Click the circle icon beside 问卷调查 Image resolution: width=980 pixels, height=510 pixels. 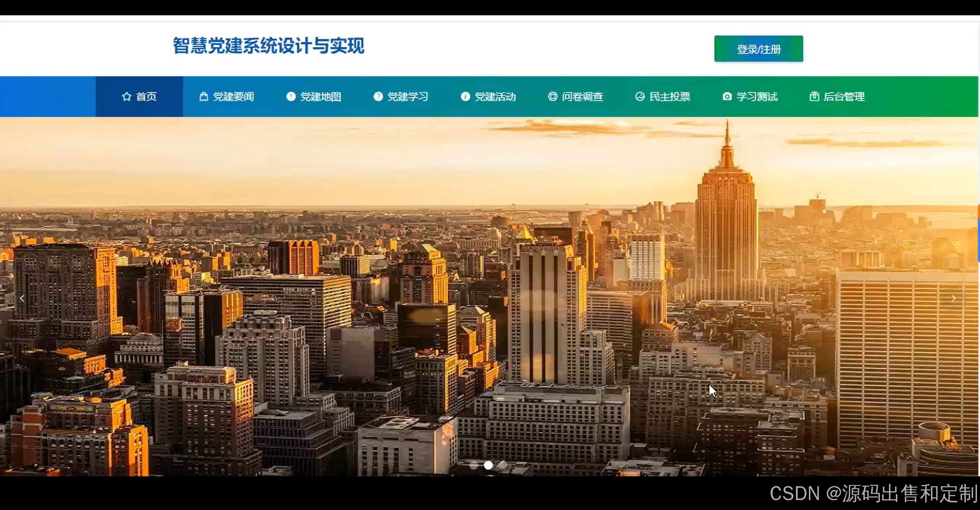552,96
